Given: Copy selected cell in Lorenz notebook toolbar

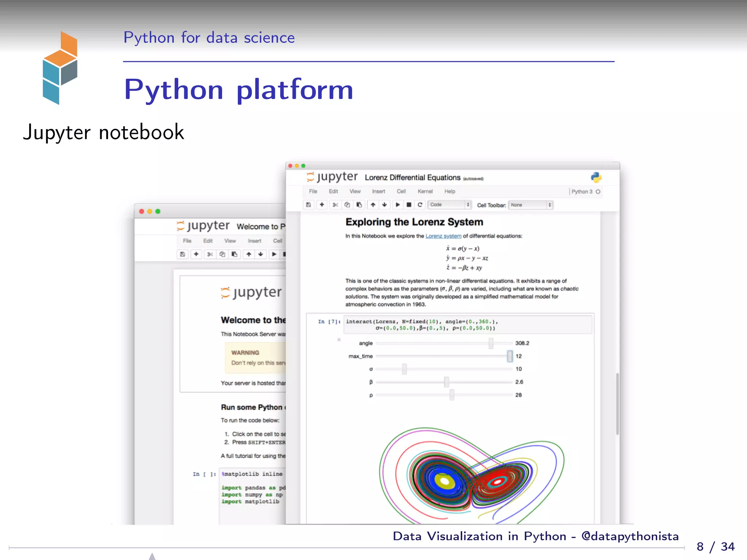Looking at the screenshot, I should 347,205.
